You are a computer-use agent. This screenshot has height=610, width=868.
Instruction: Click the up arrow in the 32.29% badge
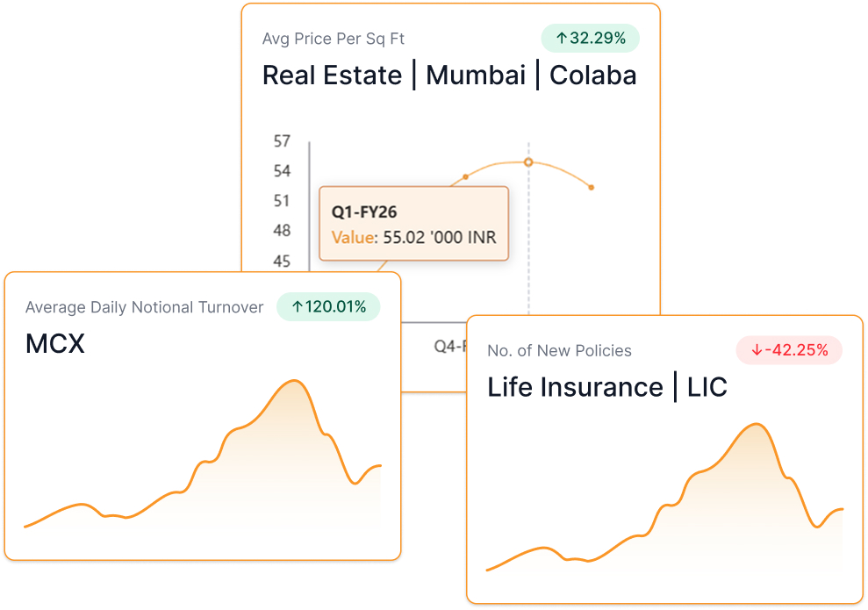pos(562,39)
